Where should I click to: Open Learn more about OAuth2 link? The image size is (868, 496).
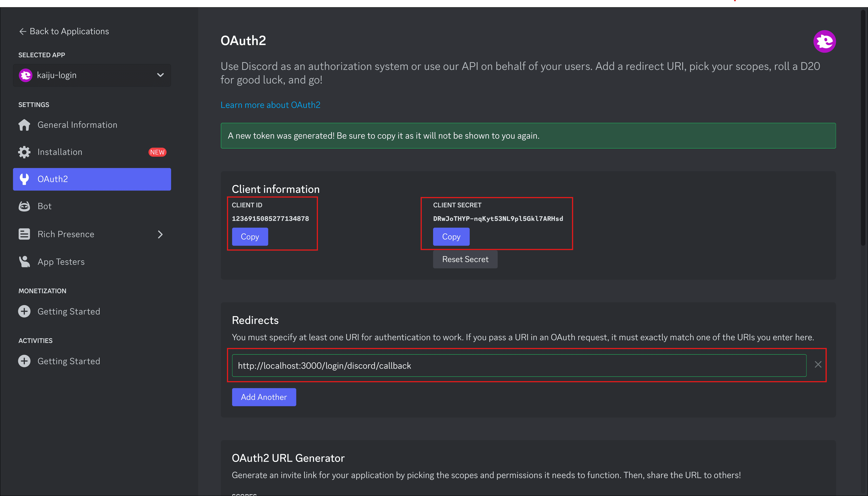[270, 105]
